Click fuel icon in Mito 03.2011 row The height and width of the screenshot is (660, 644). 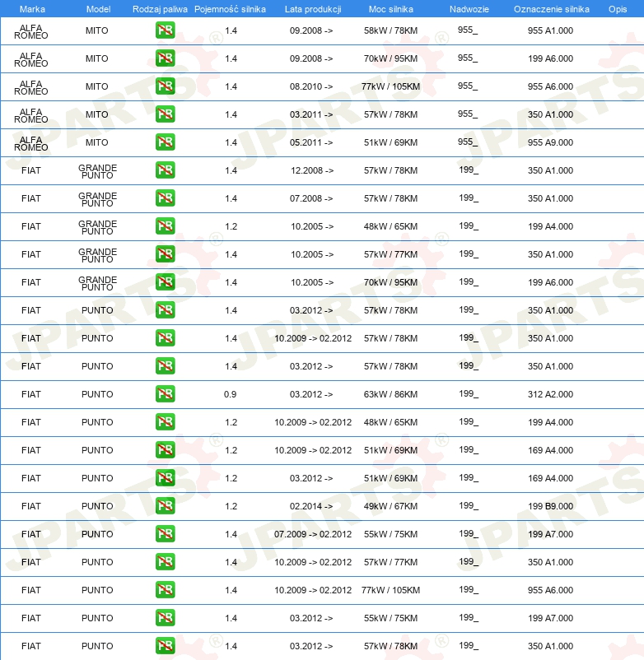tap(165, 114)
